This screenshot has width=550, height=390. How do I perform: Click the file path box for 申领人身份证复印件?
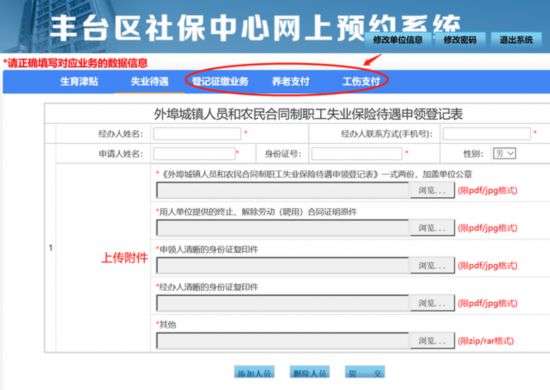point(283,265)
